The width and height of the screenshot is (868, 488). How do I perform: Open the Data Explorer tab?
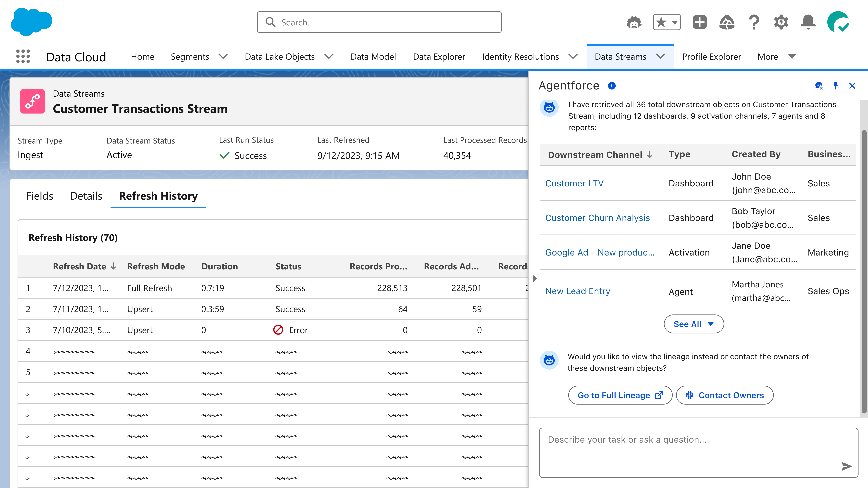(x=439, y=57)
